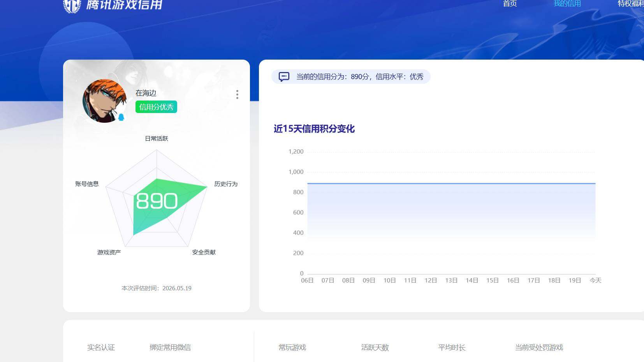Click the 近15天信用积分变化 heading
644x362 pixels.
click(x=314, y=129)
